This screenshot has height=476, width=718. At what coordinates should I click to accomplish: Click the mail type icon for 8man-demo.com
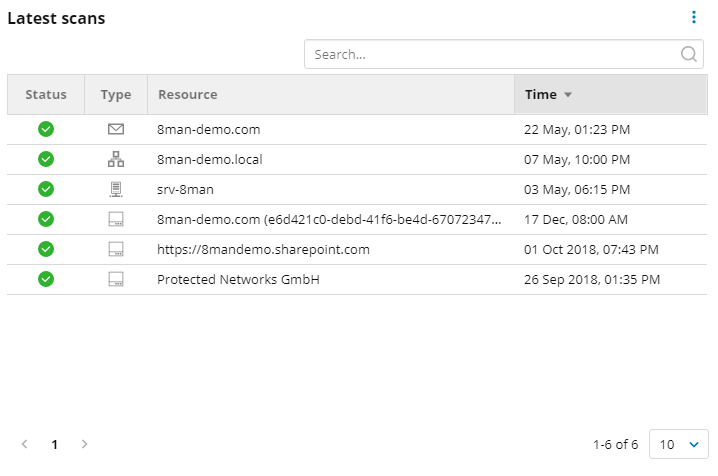(116, 129)
